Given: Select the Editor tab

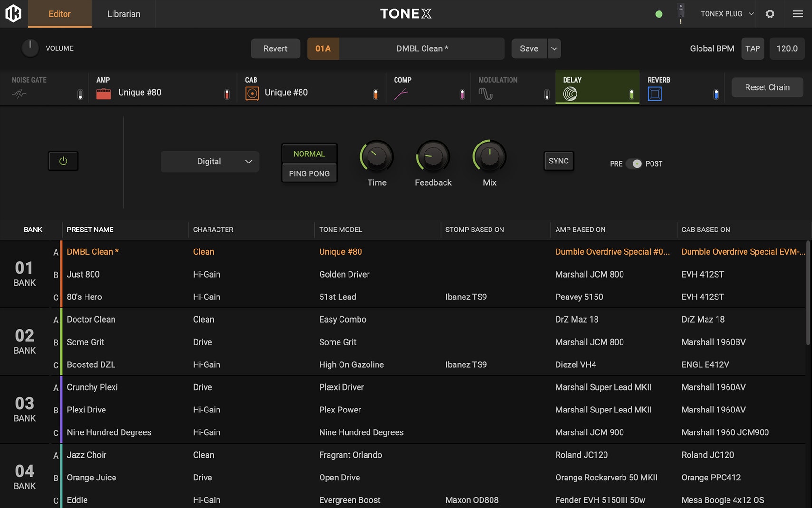Looking at the screenshot, I should tap(60, 14).
